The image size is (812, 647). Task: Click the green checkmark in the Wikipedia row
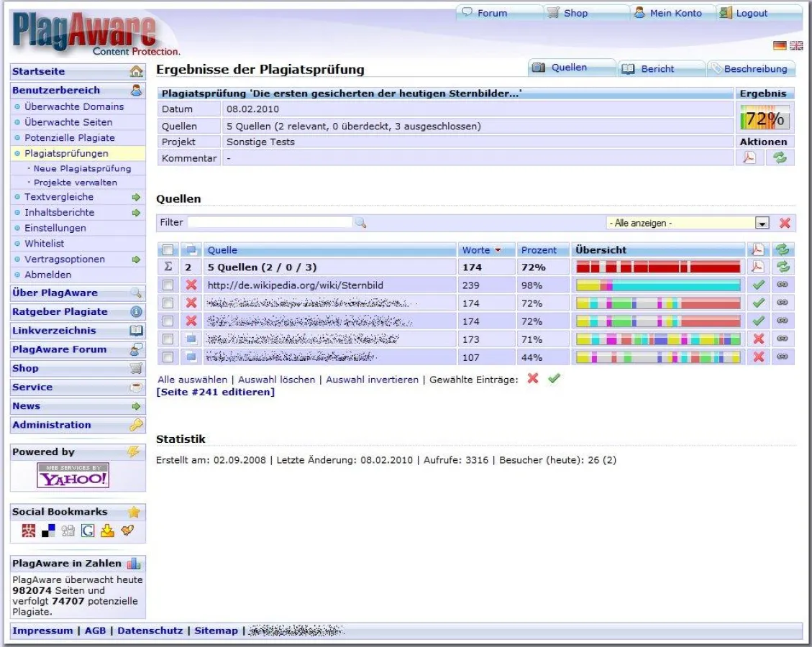tap(758, 285)
